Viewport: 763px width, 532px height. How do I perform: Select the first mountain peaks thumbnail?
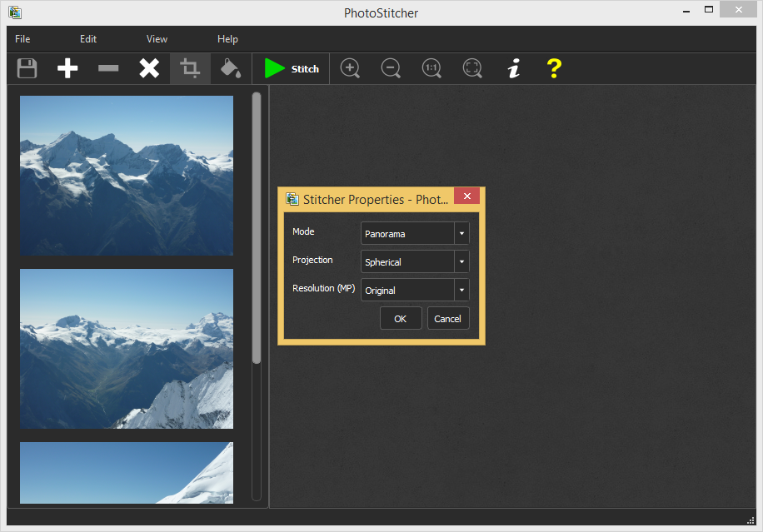coord(127,176)
